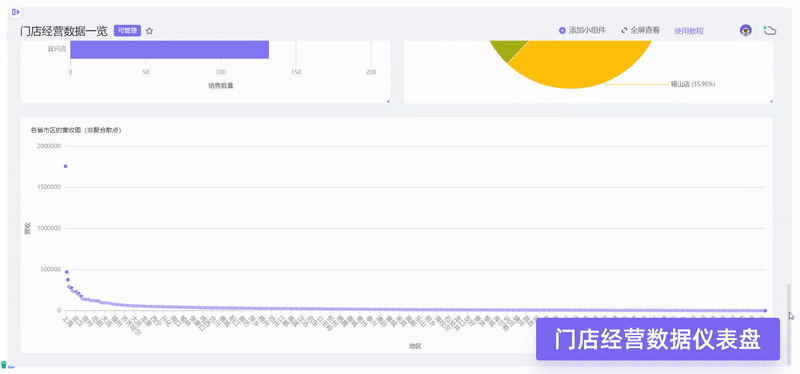This screenshot has width=800, height=374.
Task: Click the last scatter point at the far end
Action: pos(765,310)
